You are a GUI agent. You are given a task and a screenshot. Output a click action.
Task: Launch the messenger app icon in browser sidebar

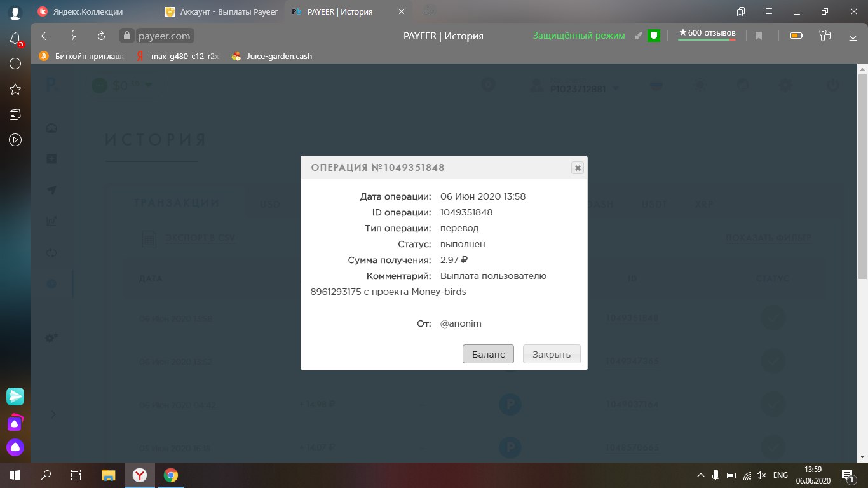pyautogui.click(x=15, y=396)
